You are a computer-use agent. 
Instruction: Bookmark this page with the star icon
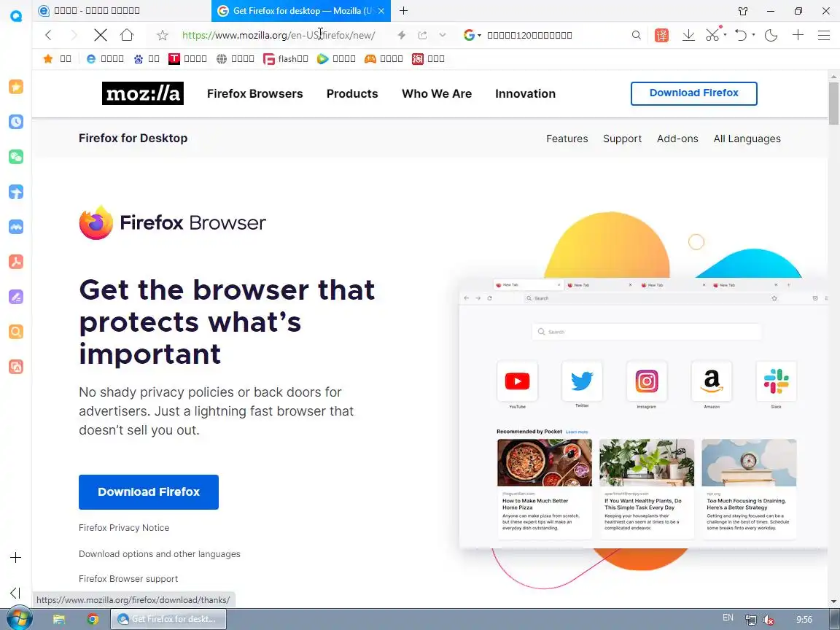pos(163,35)
